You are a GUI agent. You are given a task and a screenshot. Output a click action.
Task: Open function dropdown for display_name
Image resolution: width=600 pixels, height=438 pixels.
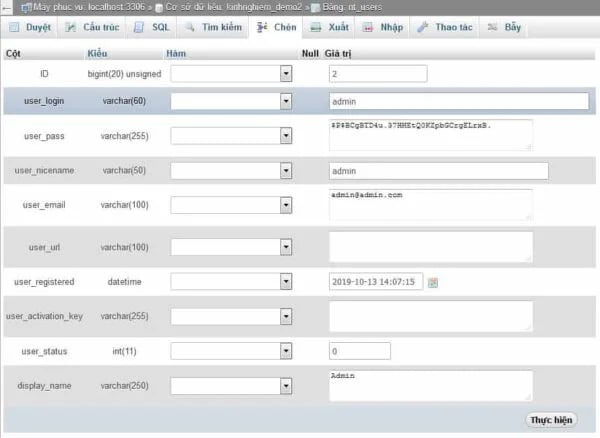click(x=286, y=385)
